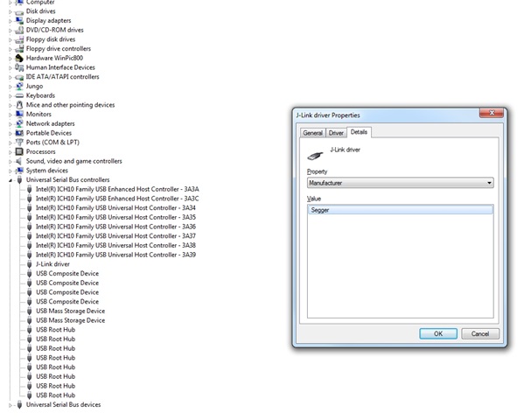The width and height of the screenshot is (531, 420).
Task: Open the Property dropdown showing Manufacturer
Action: click(x=401, y=183)
